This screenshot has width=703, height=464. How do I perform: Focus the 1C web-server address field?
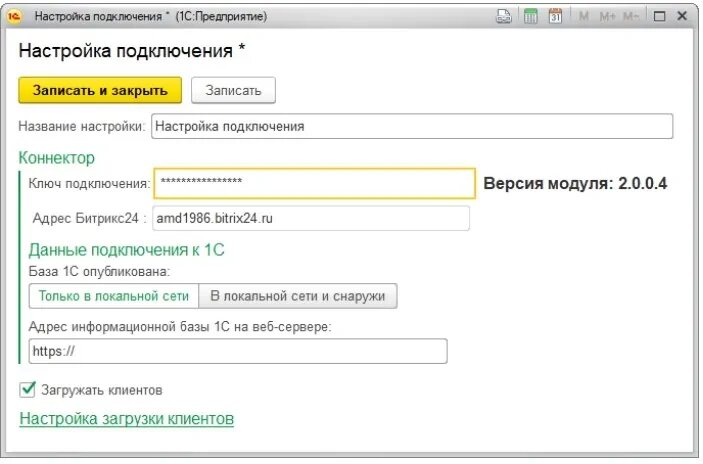click(238, 351)
